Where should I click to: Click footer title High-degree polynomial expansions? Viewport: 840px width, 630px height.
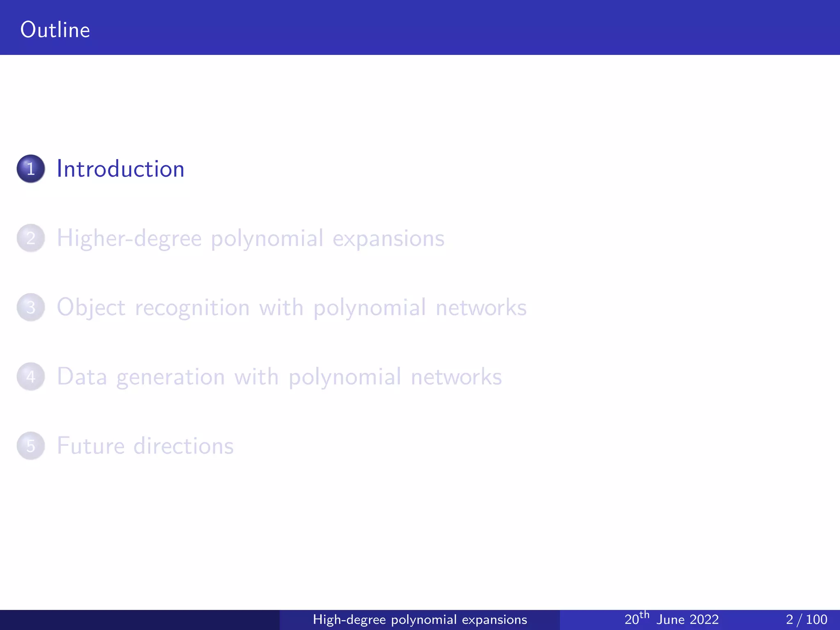[x=420, y=619]
